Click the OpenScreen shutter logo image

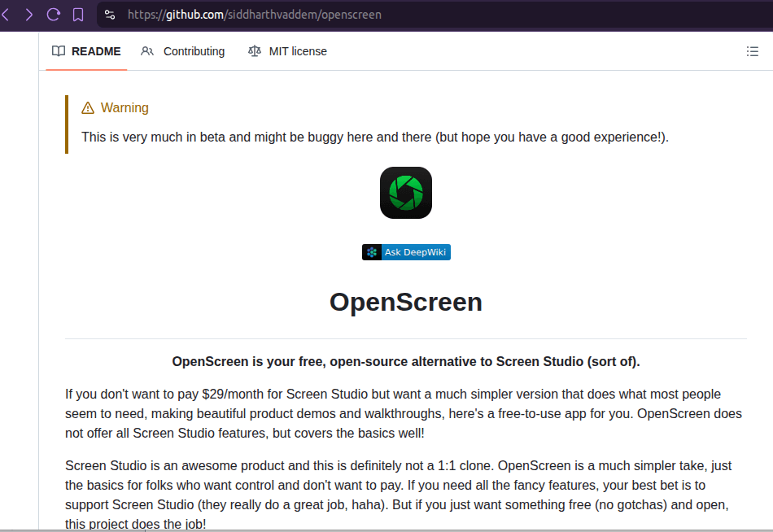(x=405, y=192)
